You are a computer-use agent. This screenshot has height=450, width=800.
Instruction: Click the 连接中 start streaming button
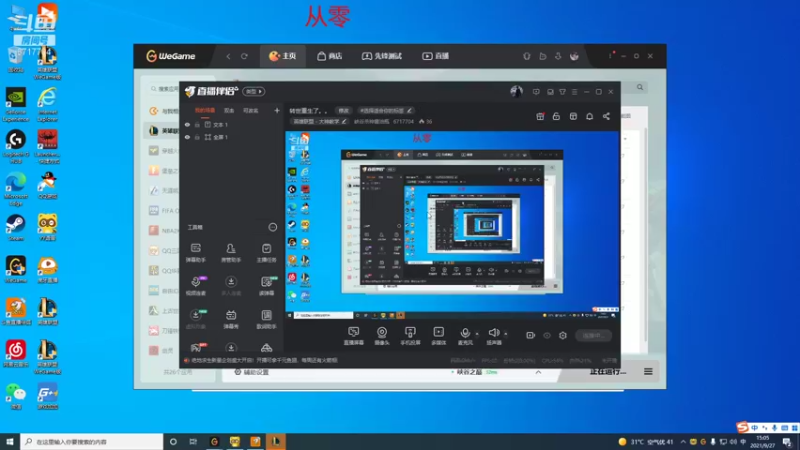pyautogui.click(x=593, y=336)
